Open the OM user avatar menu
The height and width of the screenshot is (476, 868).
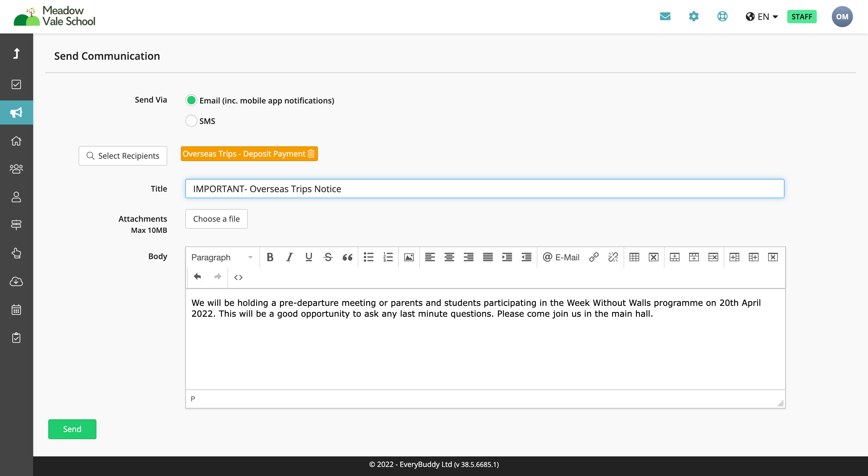842,17
